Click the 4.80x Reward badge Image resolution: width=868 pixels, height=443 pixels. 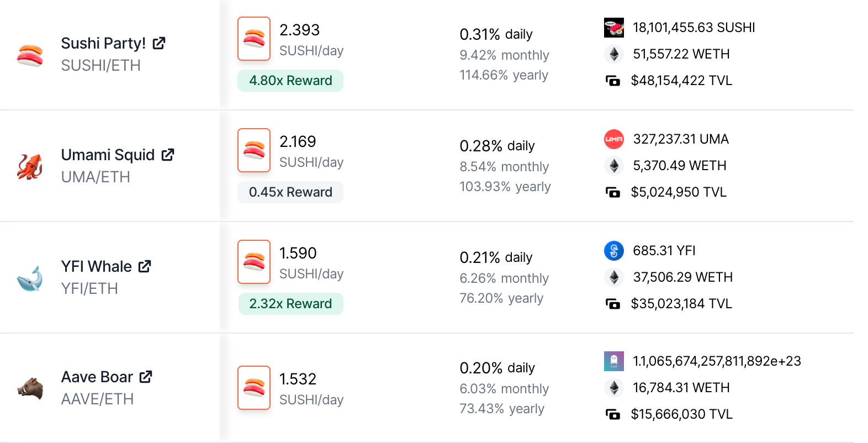point(290,81)
